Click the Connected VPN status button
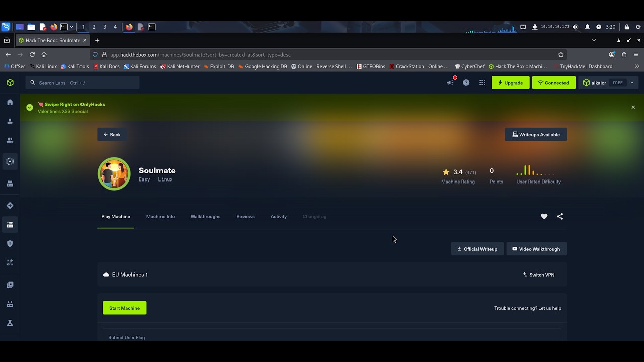The height and width of the screenshot is (362, 644). 553,83
